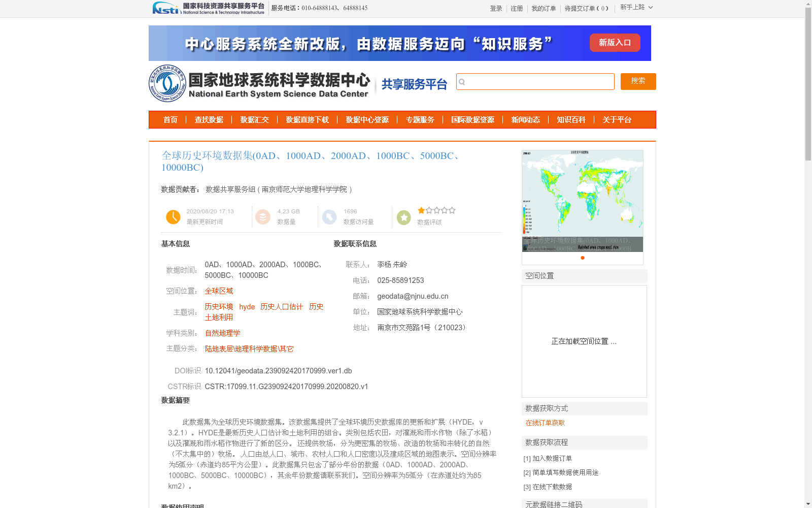The height and width of the screenshot is (508, 812).
Task: Expand the 新手上路 dropdown
Action: [636, 8]
